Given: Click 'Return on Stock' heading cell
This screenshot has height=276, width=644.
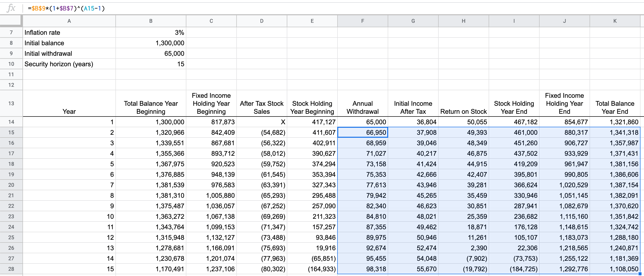Looking at the screenshot, I should click(464, 103).
